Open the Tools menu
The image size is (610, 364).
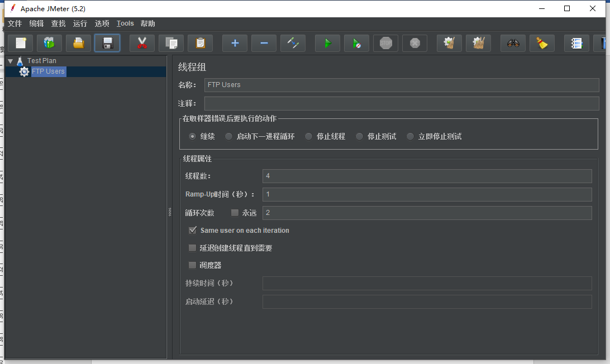point(125,23)
